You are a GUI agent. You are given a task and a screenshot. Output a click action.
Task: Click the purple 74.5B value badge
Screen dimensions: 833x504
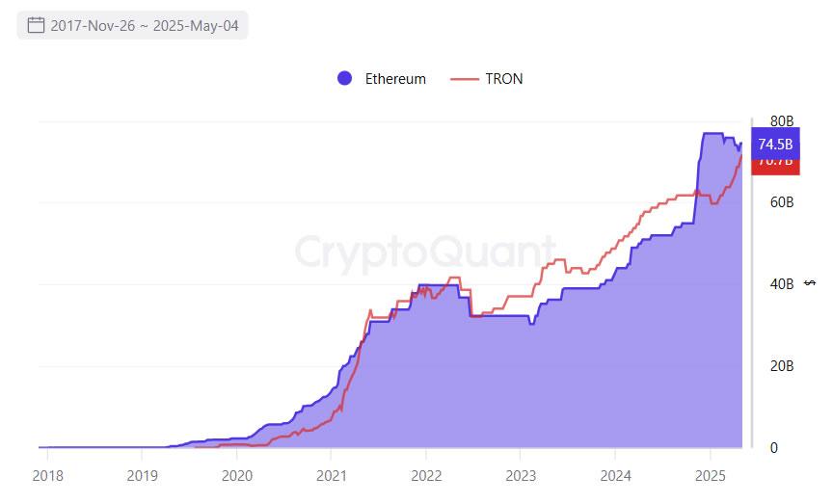click(775, 144)
